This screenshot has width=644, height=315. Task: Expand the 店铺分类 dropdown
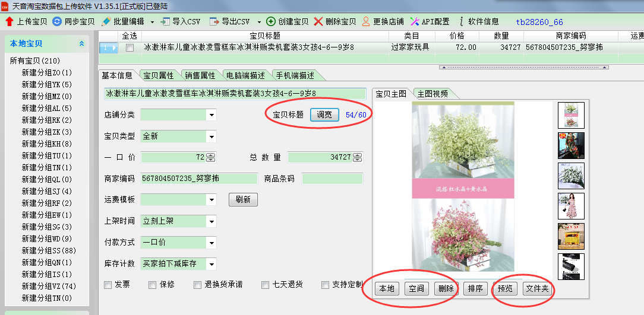pos(211,114)
